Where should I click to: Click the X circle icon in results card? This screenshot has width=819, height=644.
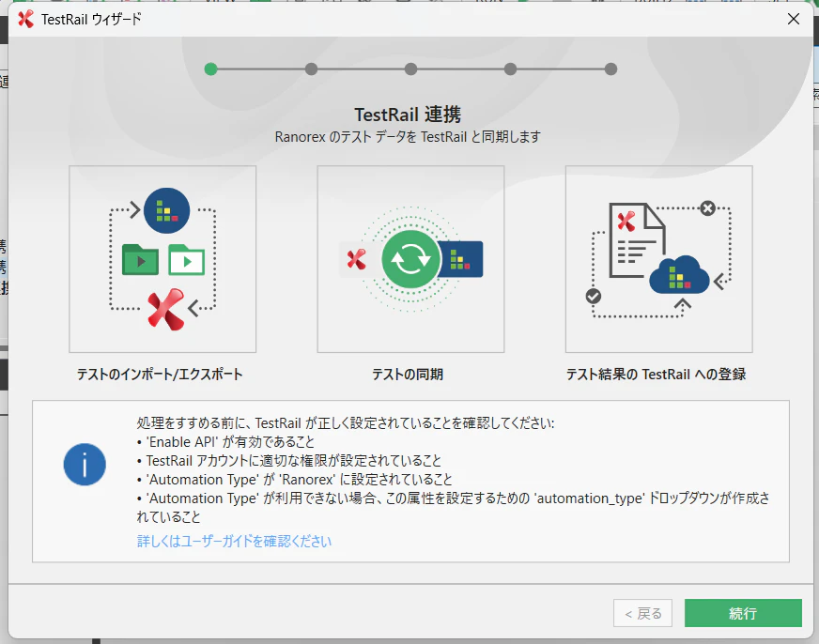tap(708, 208)
